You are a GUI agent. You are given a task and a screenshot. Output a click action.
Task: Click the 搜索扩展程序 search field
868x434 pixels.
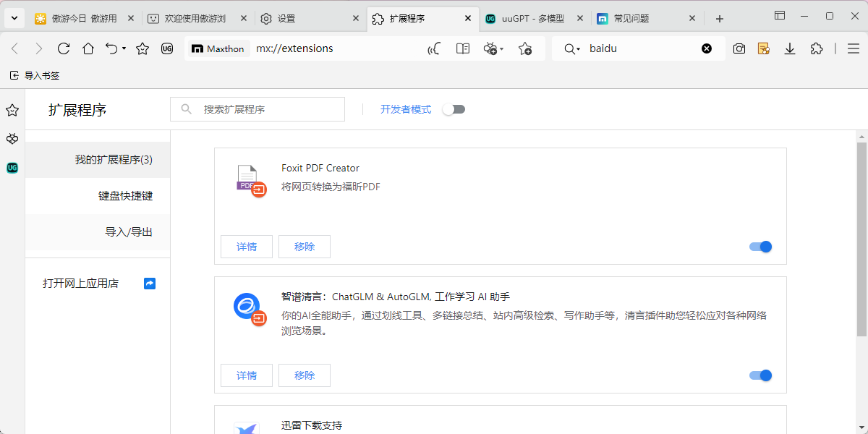257,109
